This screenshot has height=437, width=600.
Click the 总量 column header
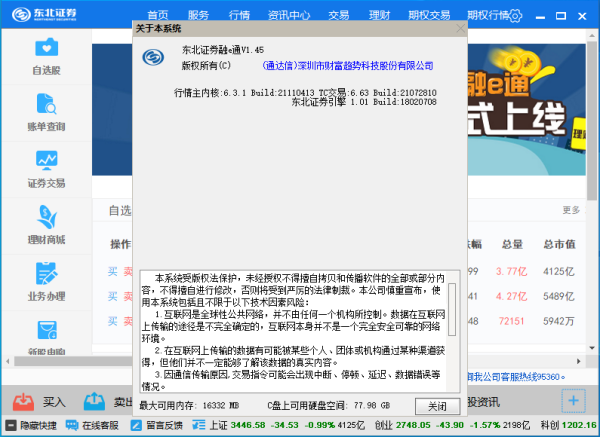pos(512,244)
